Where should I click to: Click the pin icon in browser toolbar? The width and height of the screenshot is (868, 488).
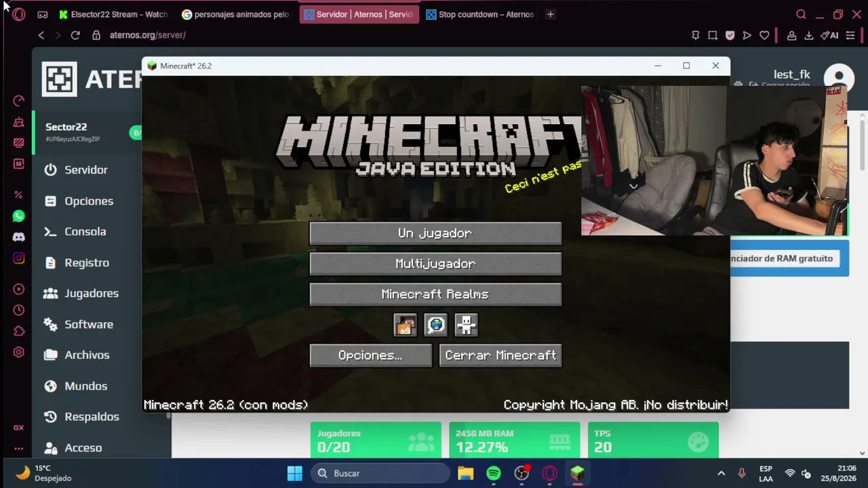tap(695, 35)
